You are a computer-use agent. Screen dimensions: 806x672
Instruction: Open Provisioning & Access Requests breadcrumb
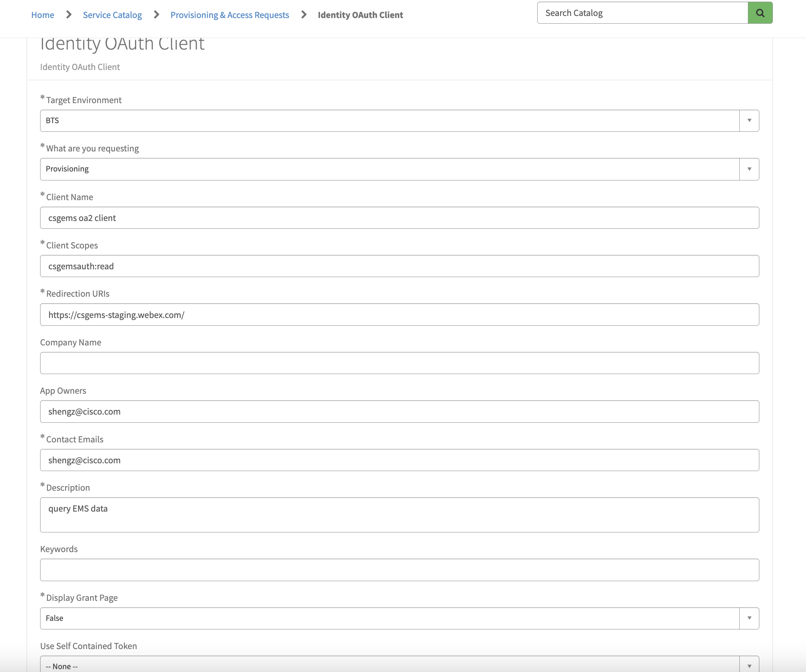pos(230,15)
